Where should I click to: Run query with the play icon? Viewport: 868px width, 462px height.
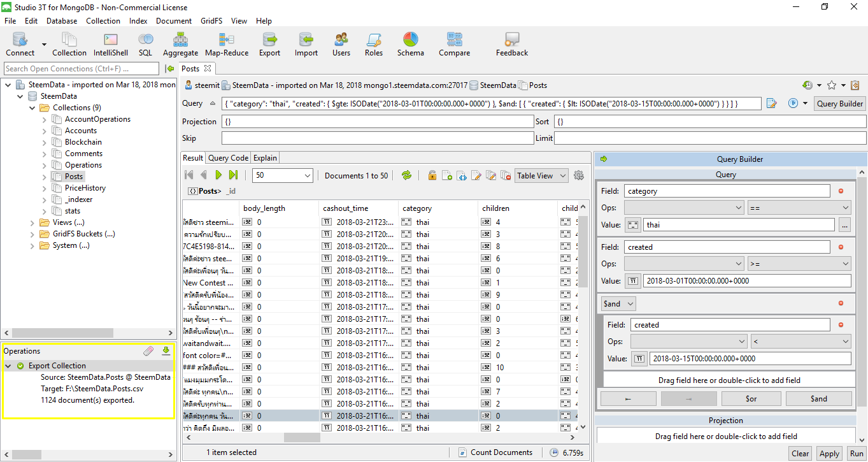(x=793, y=103)
